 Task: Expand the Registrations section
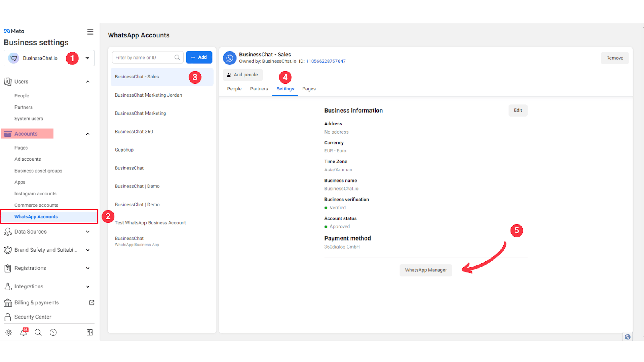[88, 268]
